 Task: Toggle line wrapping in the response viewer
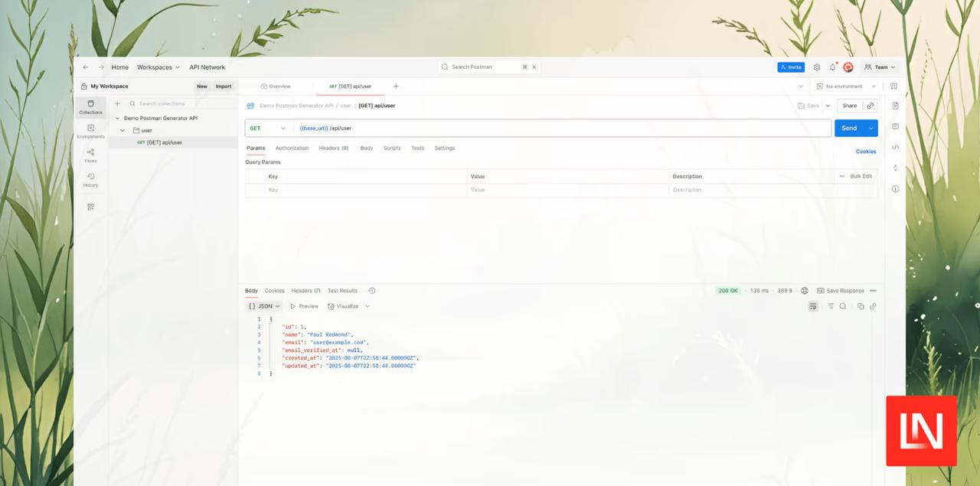tap(812, 305)
